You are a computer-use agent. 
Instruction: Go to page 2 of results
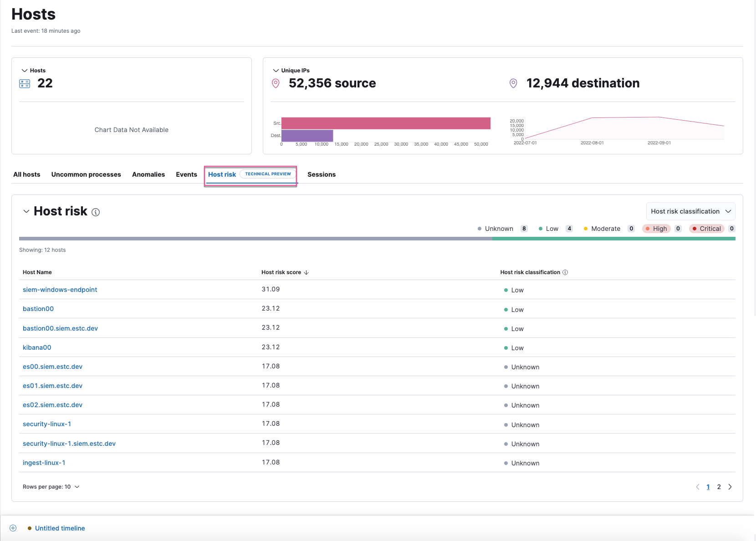point(719,487)
